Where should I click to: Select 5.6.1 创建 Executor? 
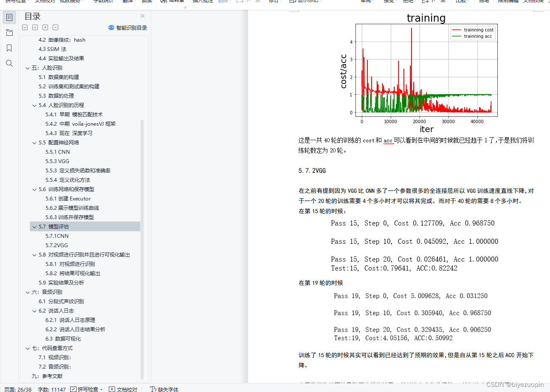coord(68,199)
